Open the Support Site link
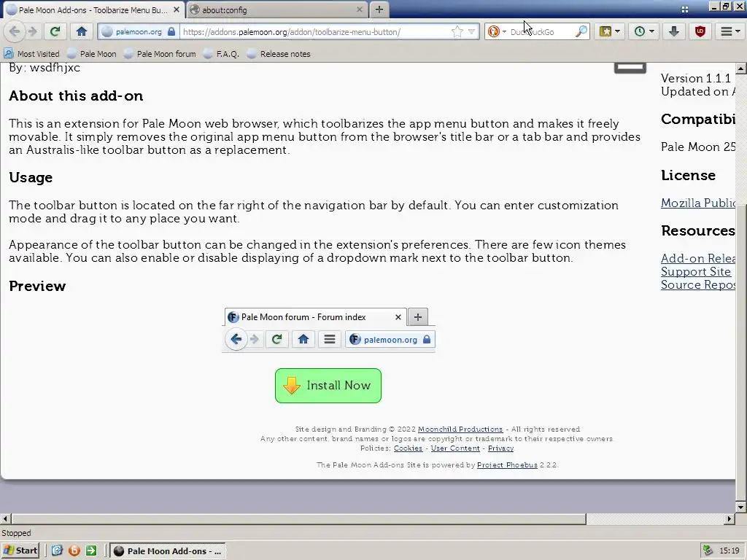Image resolution: width=747 pixels, height=560 pixels. tap(695, 271)
